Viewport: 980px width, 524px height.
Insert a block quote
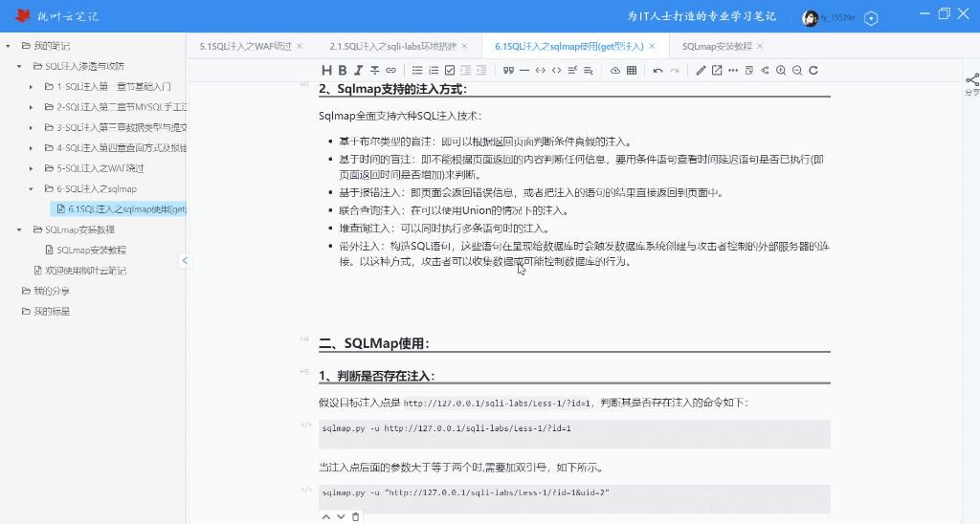click(508, 70)
